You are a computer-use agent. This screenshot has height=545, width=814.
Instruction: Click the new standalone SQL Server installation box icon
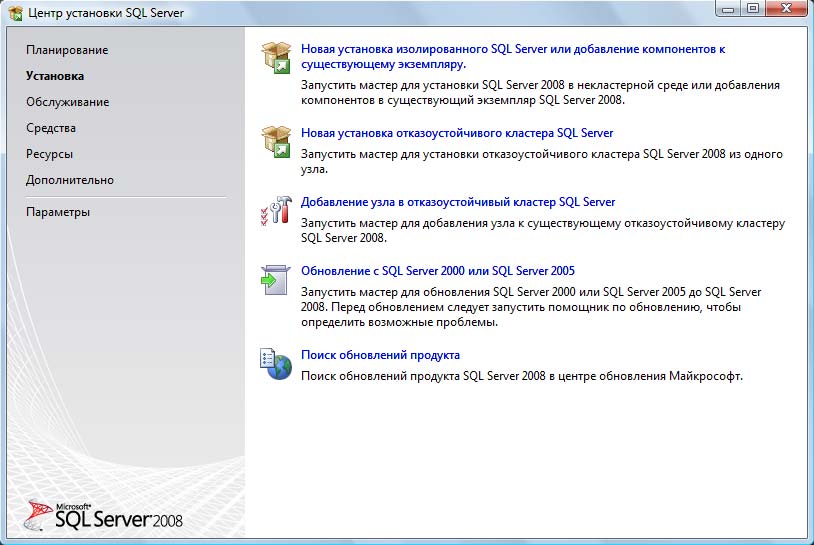tap(275, 57)
